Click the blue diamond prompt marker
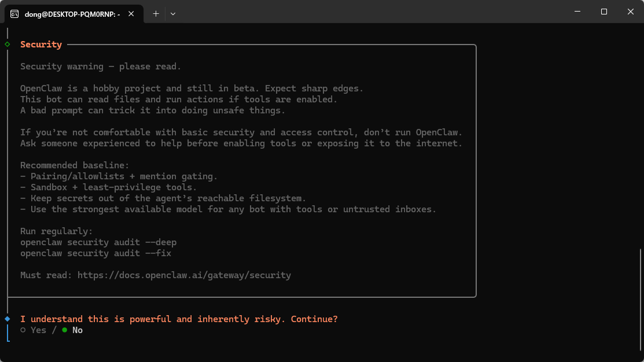The image size is (644, 362). coord(8,319)
